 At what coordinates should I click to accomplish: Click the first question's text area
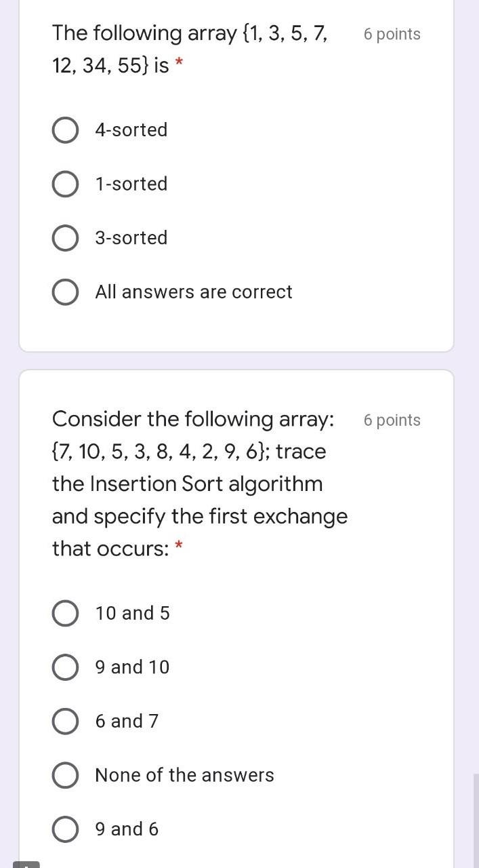190,49
